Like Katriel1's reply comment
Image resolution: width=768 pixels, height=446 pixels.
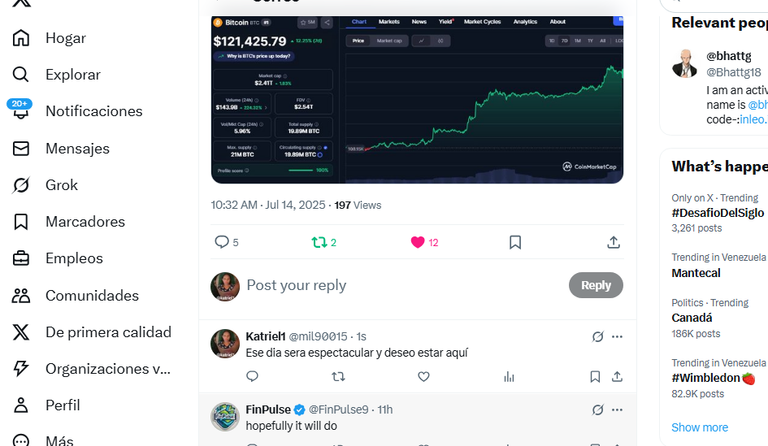[x=424, y=376]
